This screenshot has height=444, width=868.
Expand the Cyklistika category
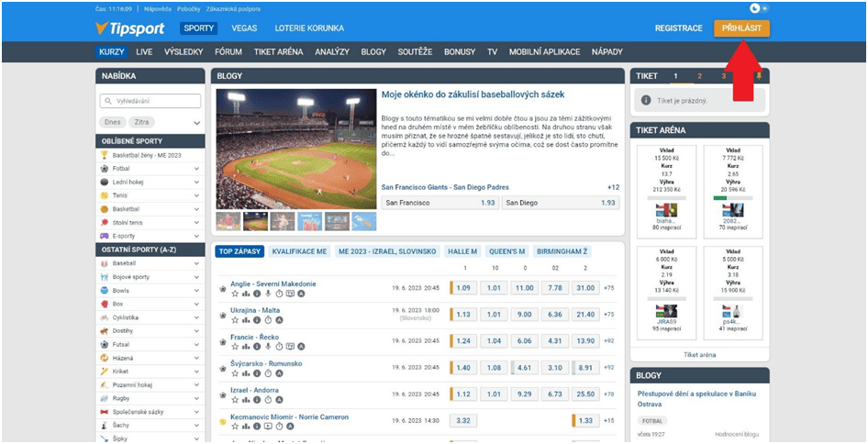pyautogui.click(x=196, y=317)
